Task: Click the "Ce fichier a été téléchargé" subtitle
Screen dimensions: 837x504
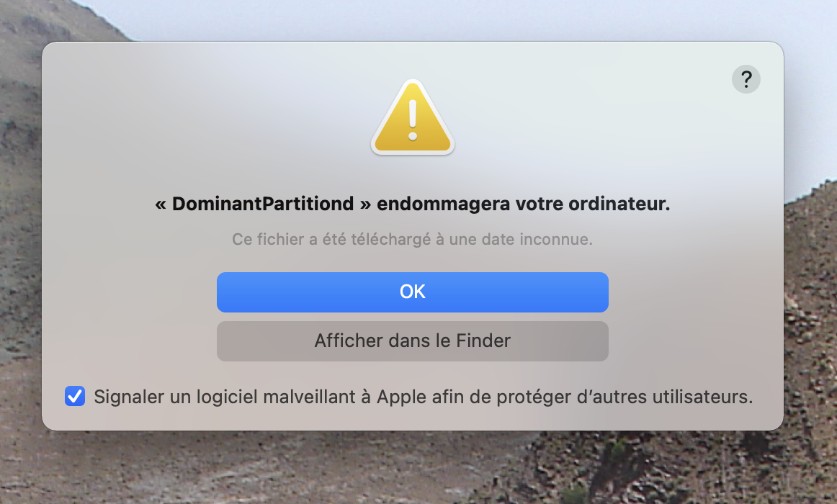Action: [331, 240]
